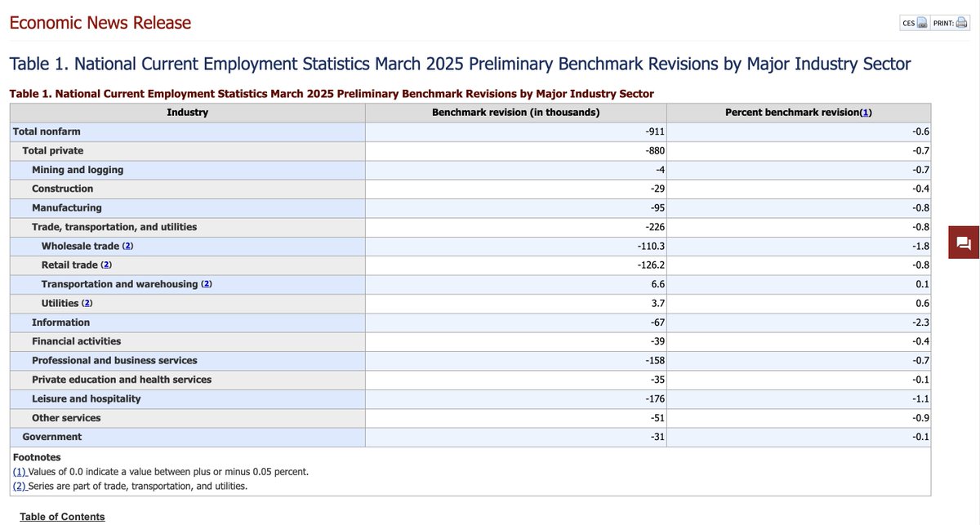Open the CES page icon button
The width and height of the screenshot is (980, 525).
(914, 23)
